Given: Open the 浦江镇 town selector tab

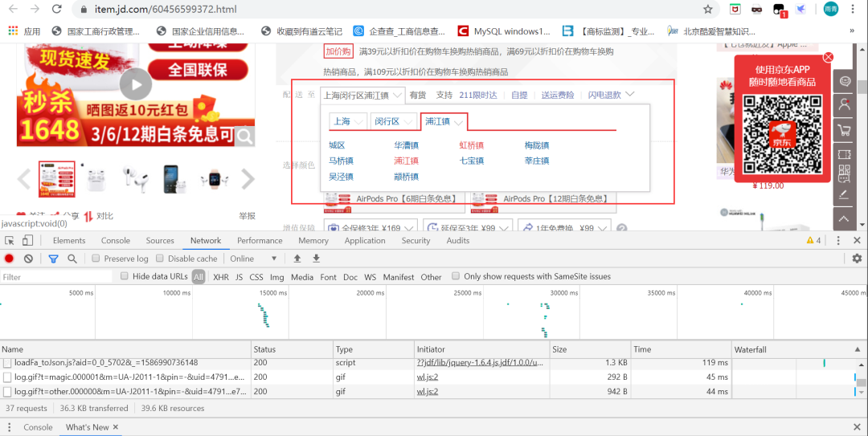Looking at the screenshot, I should [x=444, y=122].
